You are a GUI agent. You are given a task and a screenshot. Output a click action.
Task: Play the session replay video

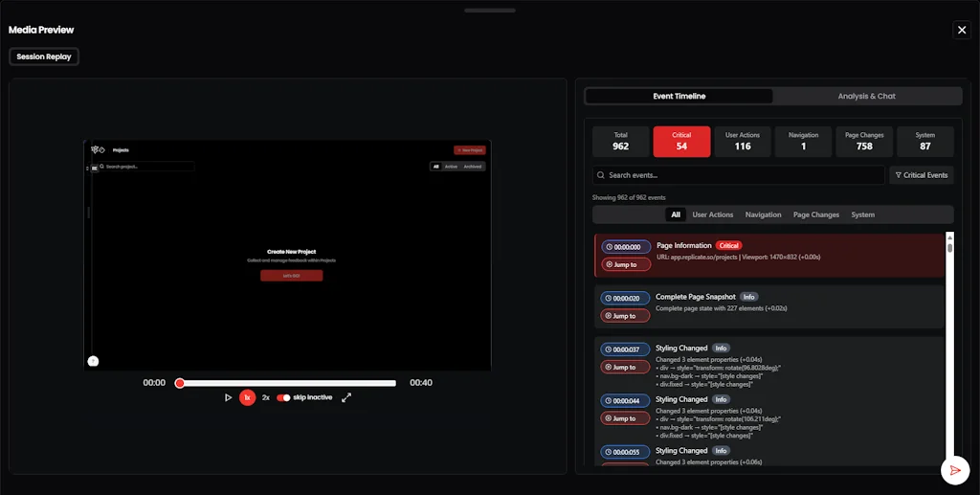[228, 397]
